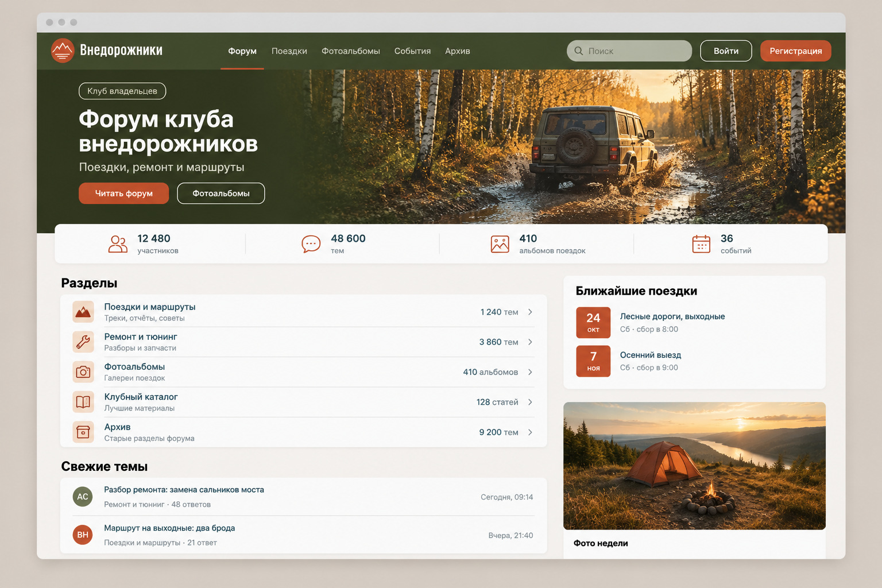Click the 24 окт date badge
The image size is (882, 588).
593,322
